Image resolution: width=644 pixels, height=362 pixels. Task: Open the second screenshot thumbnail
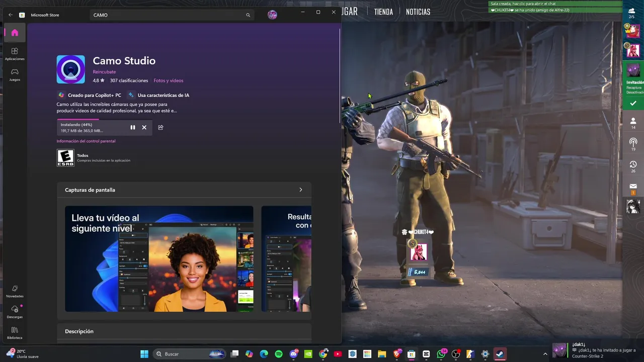(286, 258)
